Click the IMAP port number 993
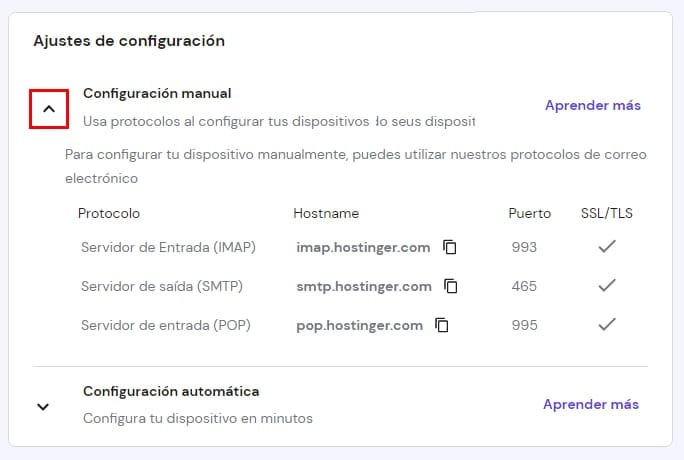The width and height of the screenshot is (684, 460). point(523,247)
